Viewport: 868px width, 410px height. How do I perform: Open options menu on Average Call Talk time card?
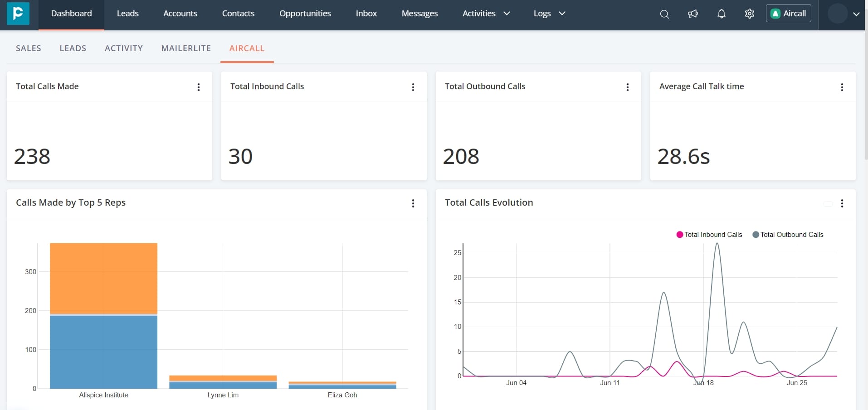point(843,87)
